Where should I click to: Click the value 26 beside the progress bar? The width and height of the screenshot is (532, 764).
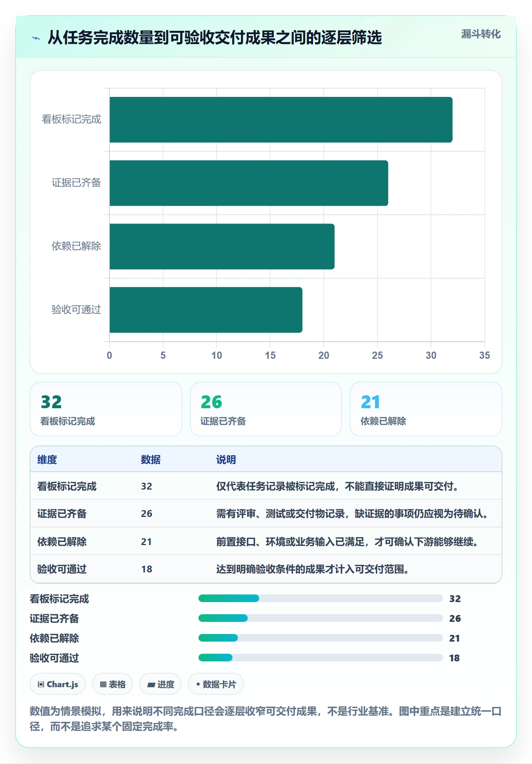[x=455, y=618]
